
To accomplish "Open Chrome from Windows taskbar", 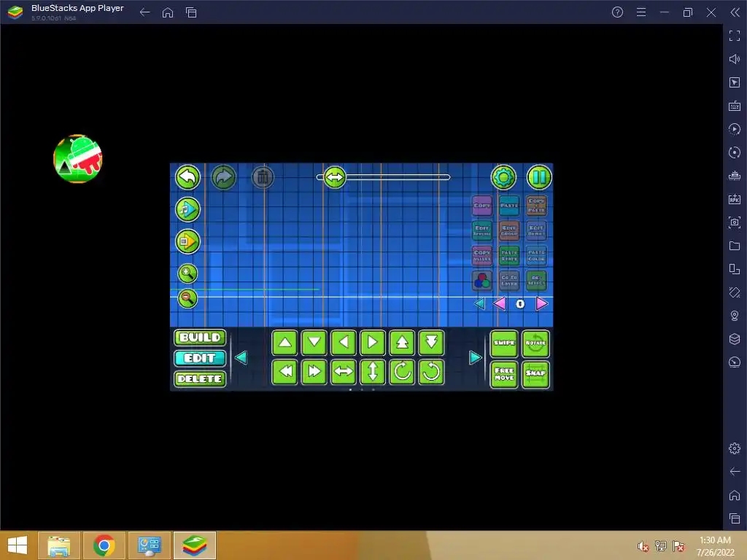I will click(x=104, y=545).
